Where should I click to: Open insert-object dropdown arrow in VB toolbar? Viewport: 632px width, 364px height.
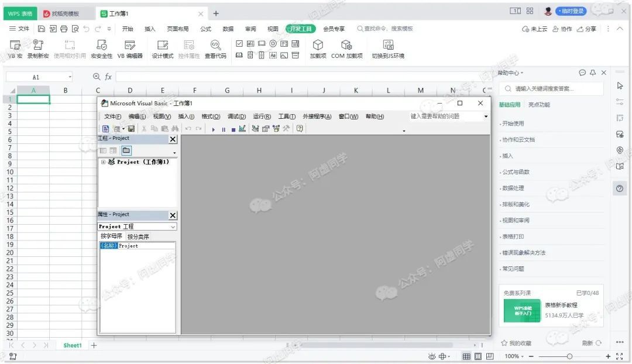tap(123, 129)
